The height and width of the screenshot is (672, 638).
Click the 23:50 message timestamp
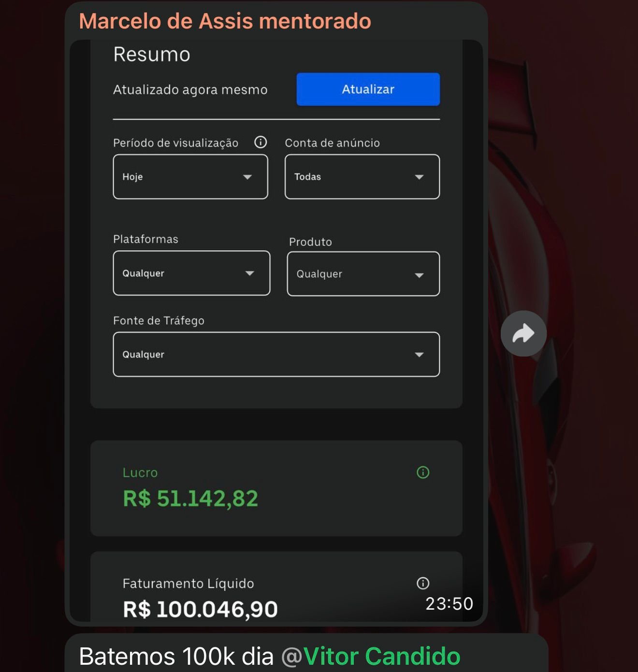coord(449,604)
